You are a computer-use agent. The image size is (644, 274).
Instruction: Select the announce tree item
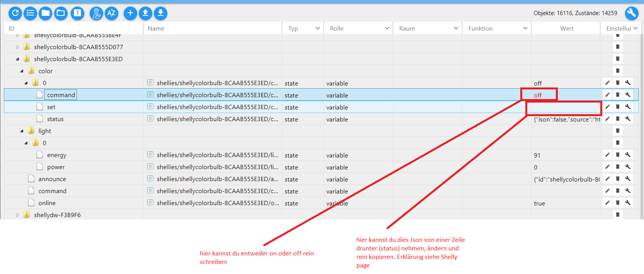click(x=52, y=179)
